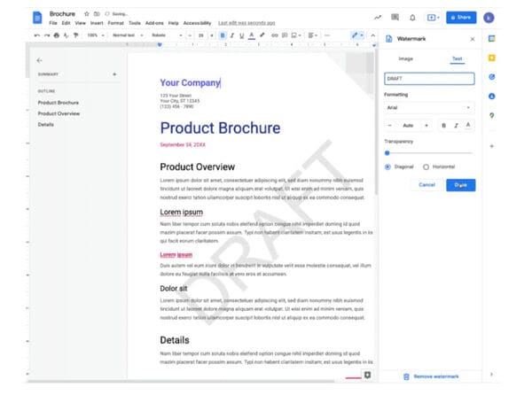Open Contacts side panel icon
Screen dimensions: 532x403
(491, 97)
